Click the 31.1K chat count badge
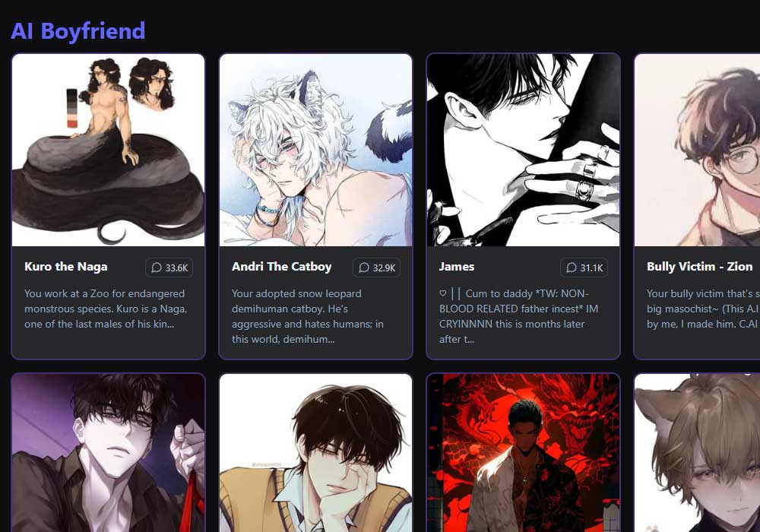 584,268
